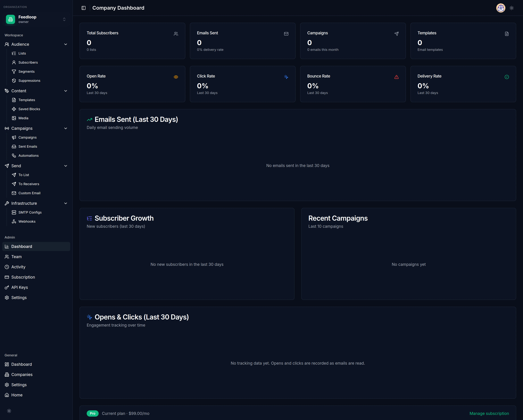Open Custom Email sending option
523x420 pixels.
[29, 193]
